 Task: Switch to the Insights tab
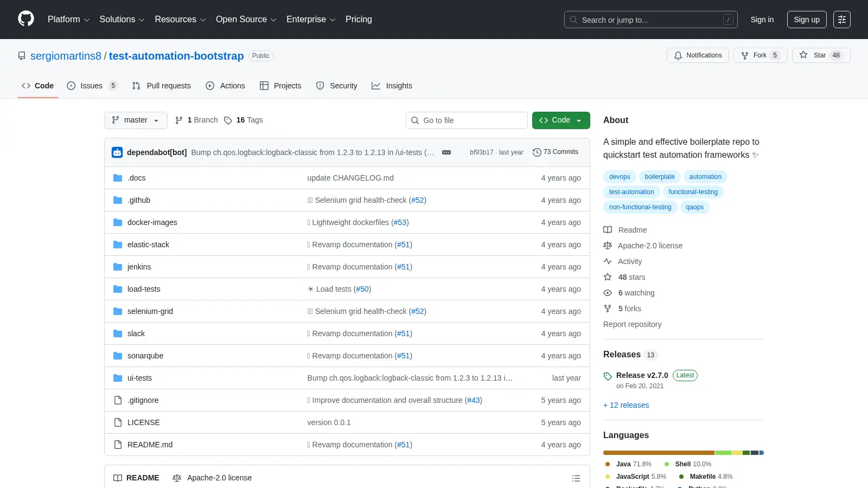[x=392, y=86]
